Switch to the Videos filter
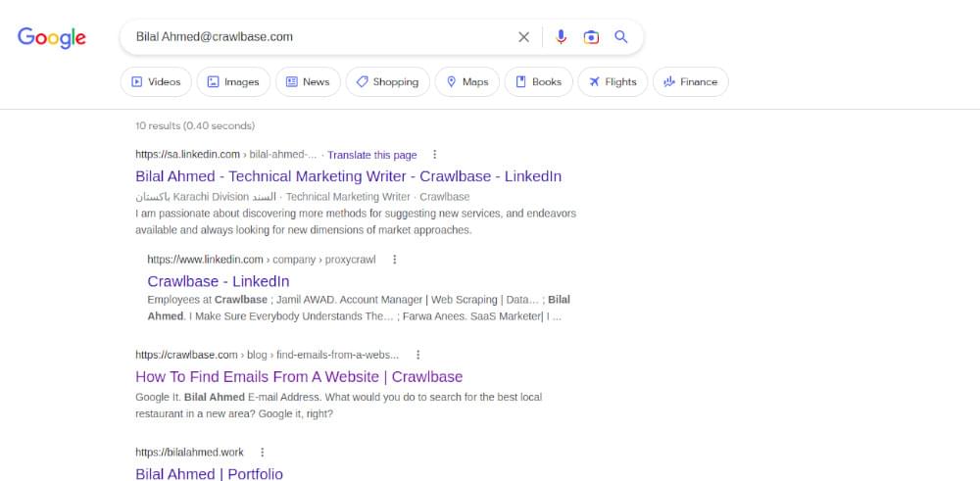Image resolution: width=980 pixels, height=481 pixels. click(156, 82)
